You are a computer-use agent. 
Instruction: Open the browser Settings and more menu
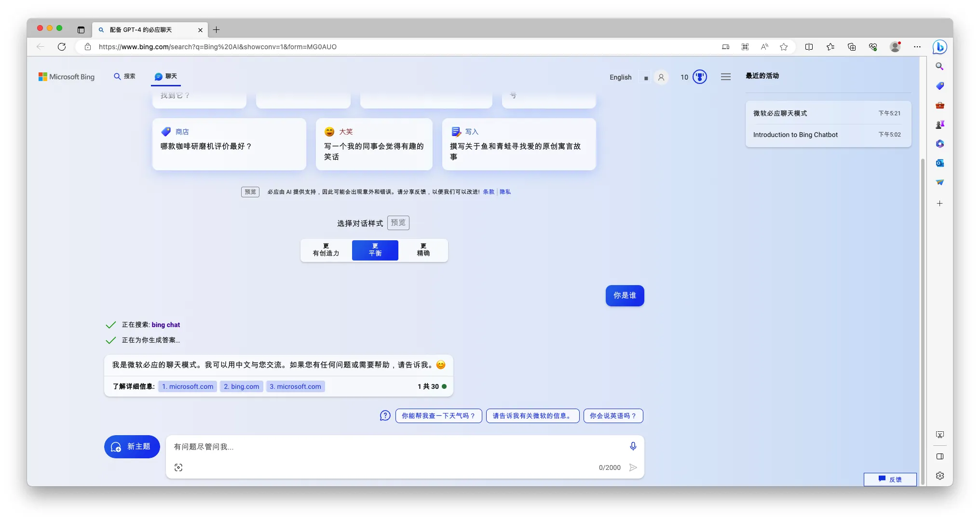pos(917,47)
